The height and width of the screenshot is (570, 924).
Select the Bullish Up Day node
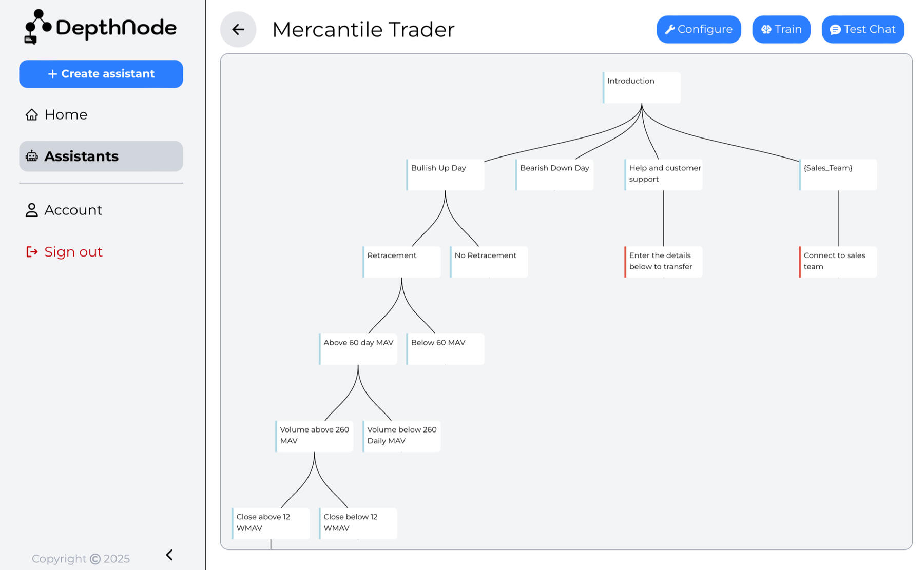(445, 175)
